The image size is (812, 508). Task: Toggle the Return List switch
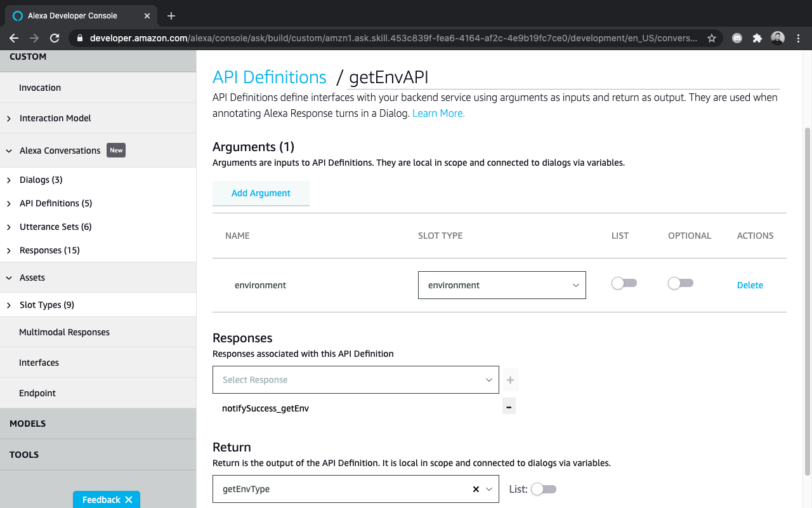[x=544, y=489]
